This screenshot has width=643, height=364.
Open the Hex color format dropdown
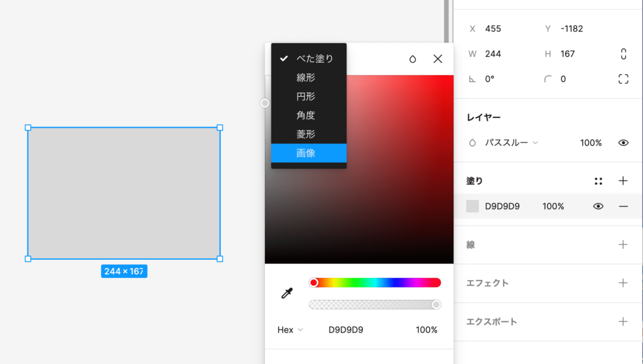coord(290,330)
